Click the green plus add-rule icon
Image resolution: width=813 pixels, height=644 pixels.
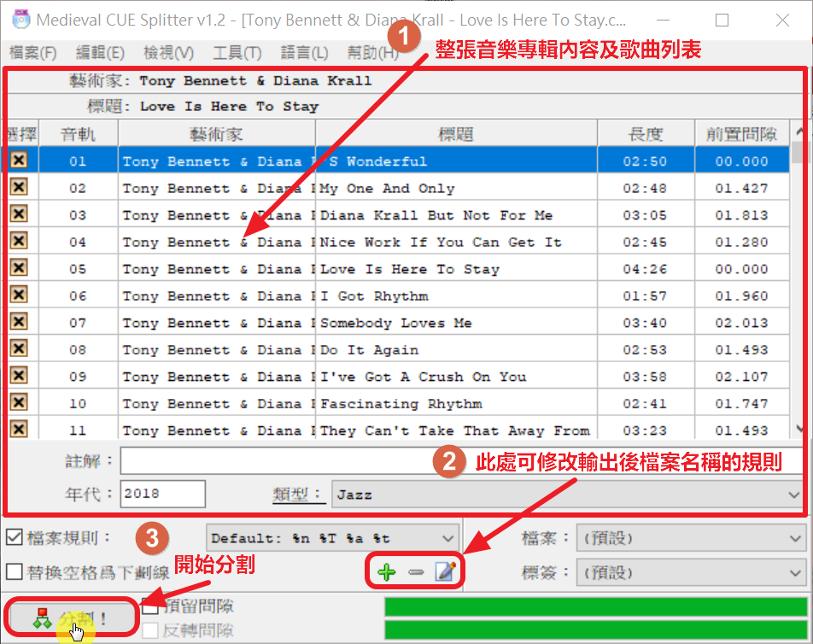coord(387,572)
